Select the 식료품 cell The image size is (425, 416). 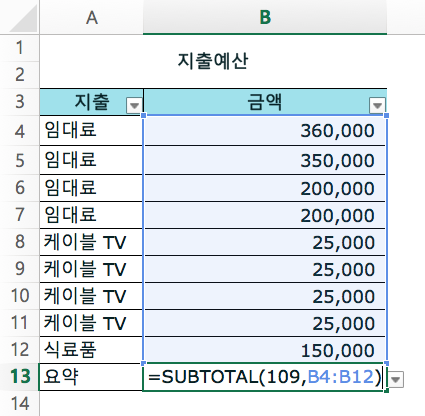point(91,350)
